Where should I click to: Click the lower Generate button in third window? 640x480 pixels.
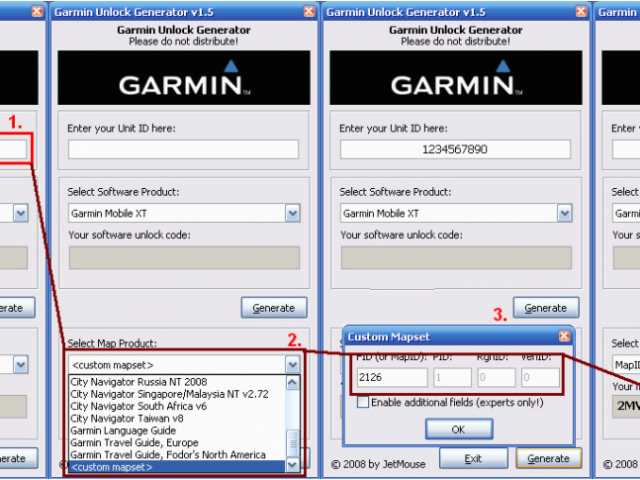(x=549, y=459)
